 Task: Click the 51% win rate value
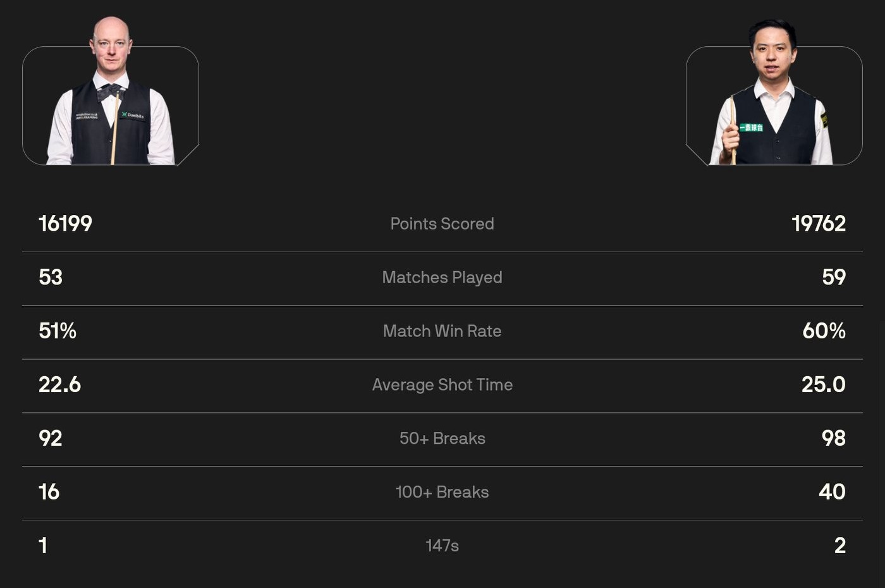tap(58, 331)
